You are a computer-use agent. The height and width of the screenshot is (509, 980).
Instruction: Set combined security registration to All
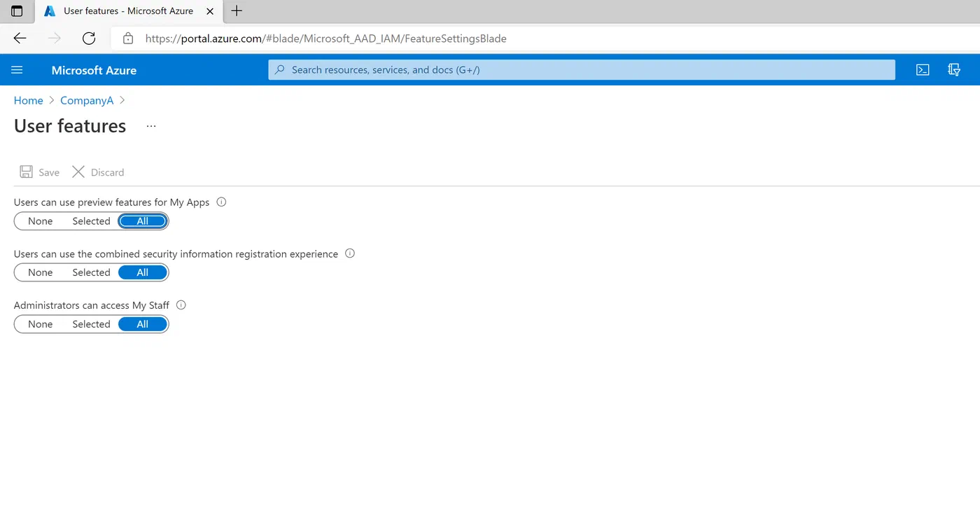(x=143, y=272)
